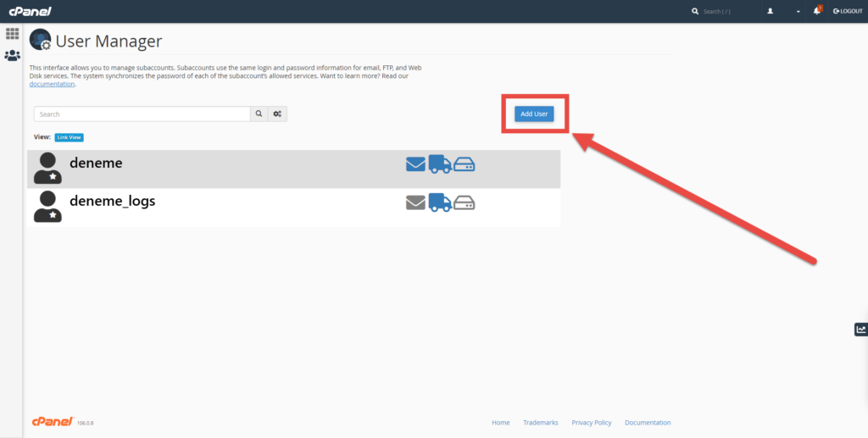The height and width of the screenshot is (438, 868).
Task: Click the Web Disk icon for deneme_logs
Action: pos(465,202)
